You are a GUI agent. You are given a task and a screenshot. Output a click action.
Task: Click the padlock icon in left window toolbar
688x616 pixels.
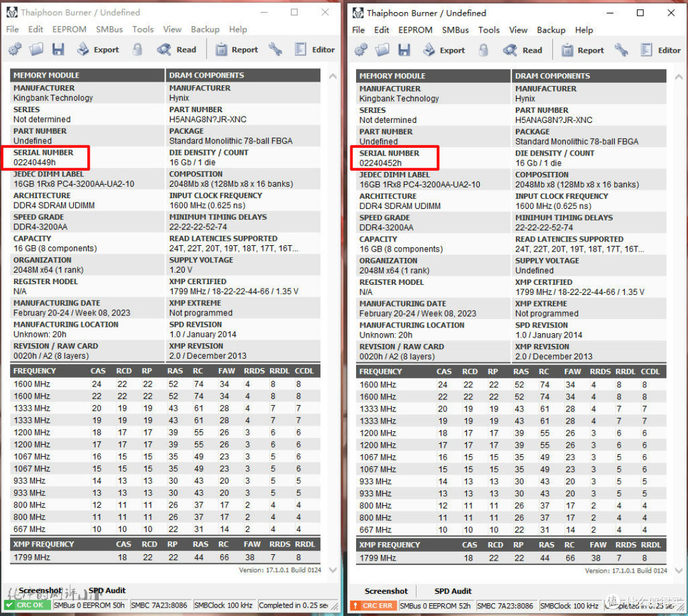[x=138, y=49]
